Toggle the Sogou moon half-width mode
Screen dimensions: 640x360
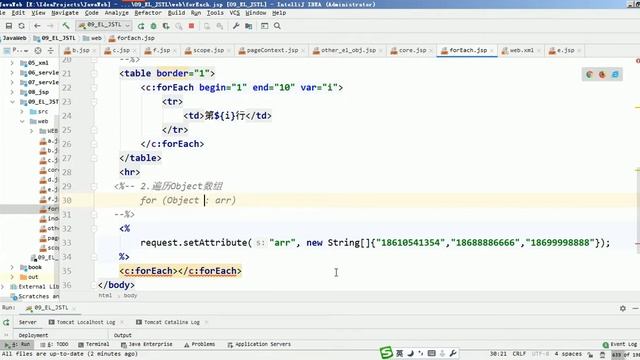click(411, 353)
